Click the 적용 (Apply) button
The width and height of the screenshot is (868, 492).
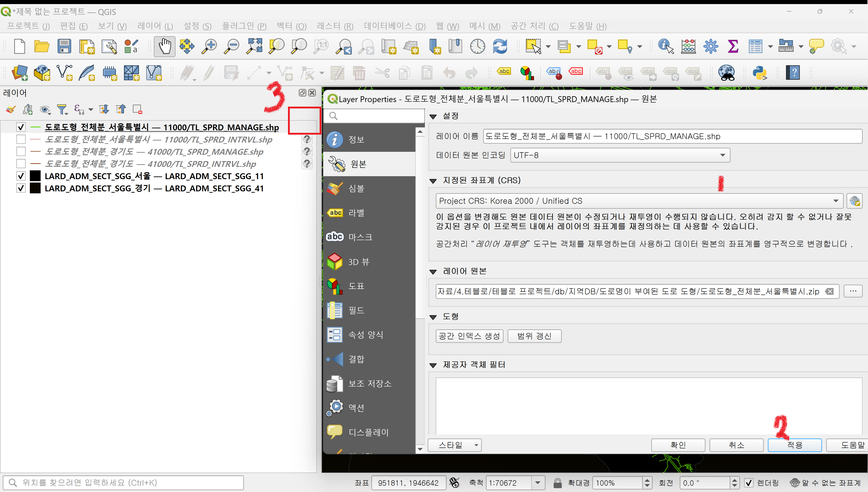coord(794,445)
